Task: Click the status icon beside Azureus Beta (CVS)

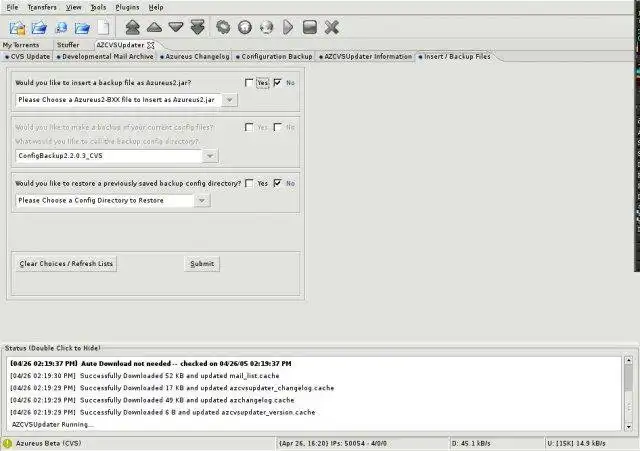Action: [7, 443]
